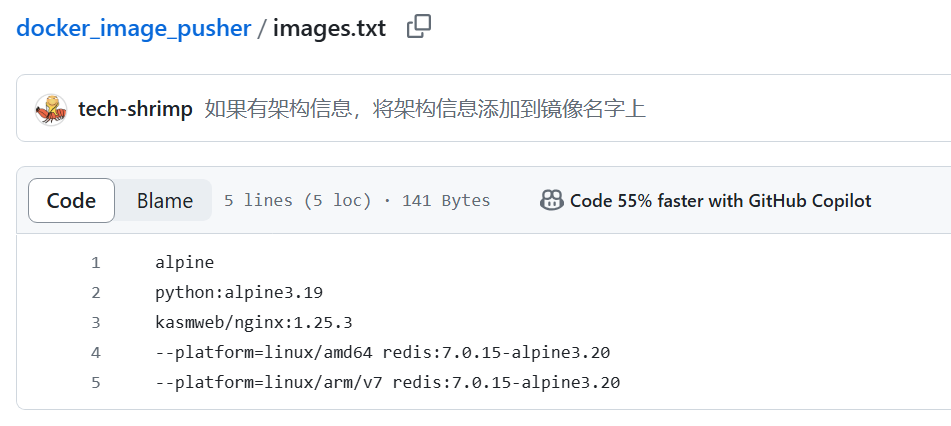
Task: Switch to the Code view tab
Action: tap(72, 200)
